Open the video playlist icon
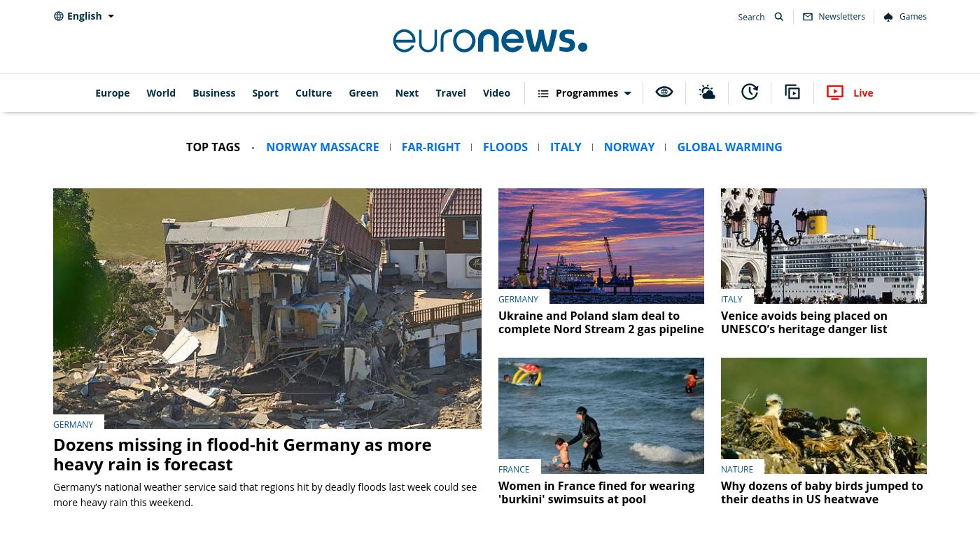 click(792, 92)
